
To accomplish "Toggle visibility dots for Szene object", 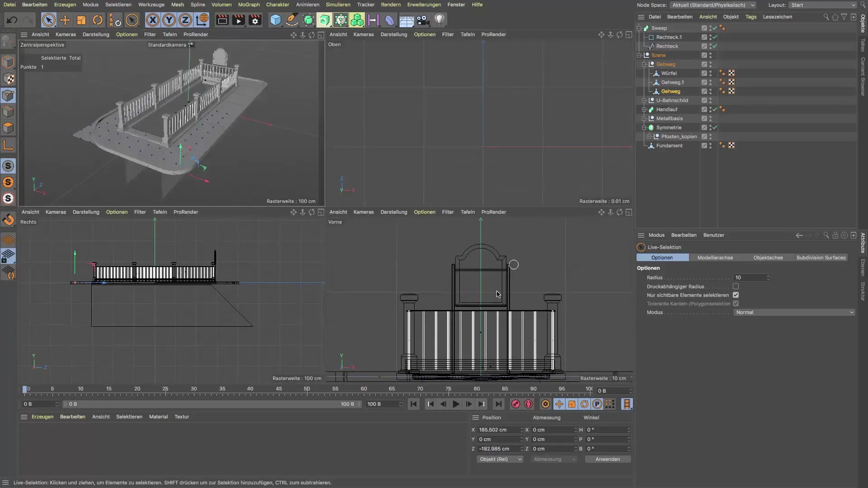I will (710, 55).
